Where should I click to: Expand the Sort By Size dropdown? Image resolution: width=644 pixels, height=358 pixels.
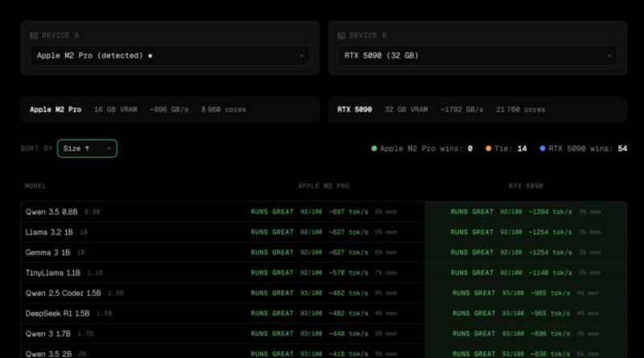[x=87, y=149]
